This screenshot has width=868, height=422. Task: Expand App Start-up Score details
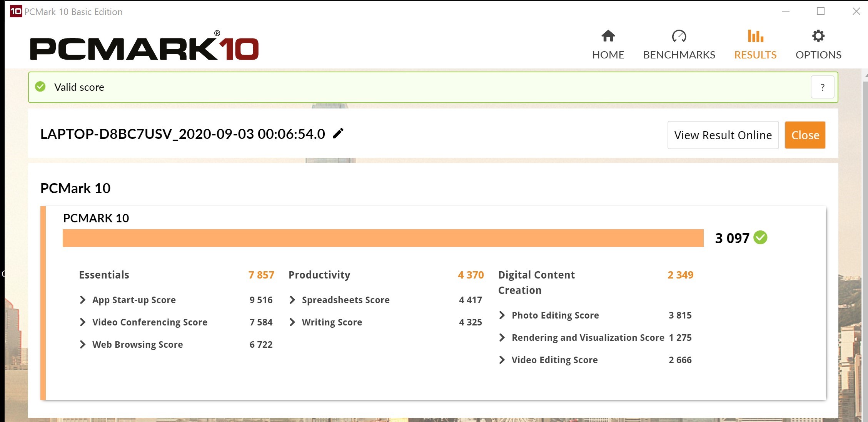(82, 300)
